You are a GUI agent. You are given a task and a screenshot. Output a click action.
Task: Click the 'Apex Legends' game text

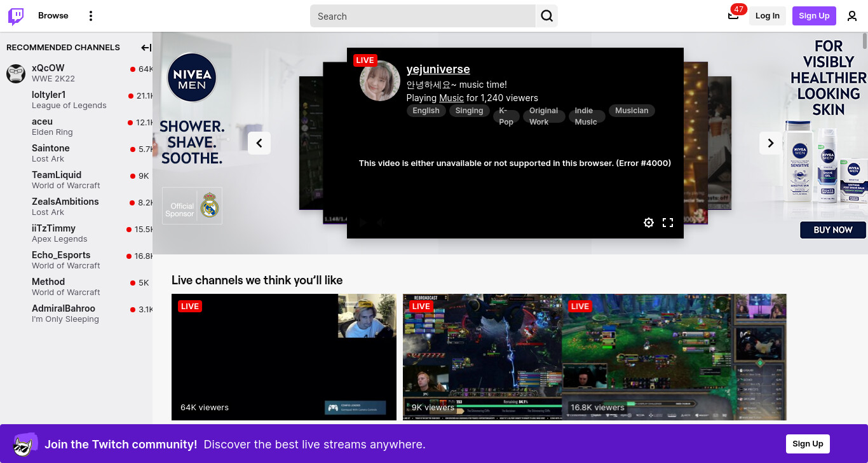[60, 239]
